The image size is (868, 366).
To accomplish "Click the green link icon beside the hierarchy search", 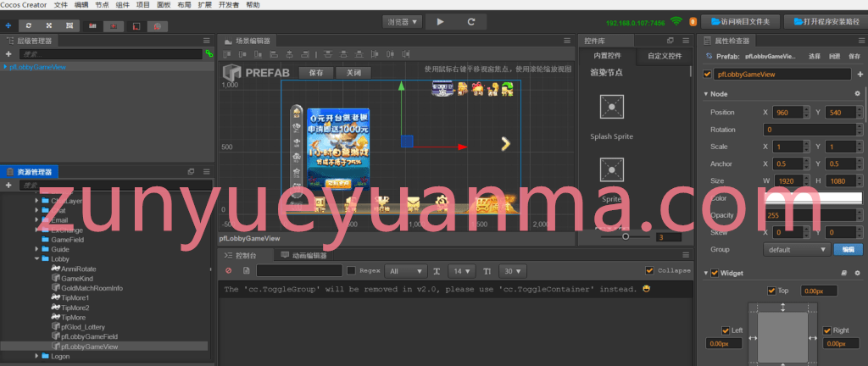I will [209, 54].
